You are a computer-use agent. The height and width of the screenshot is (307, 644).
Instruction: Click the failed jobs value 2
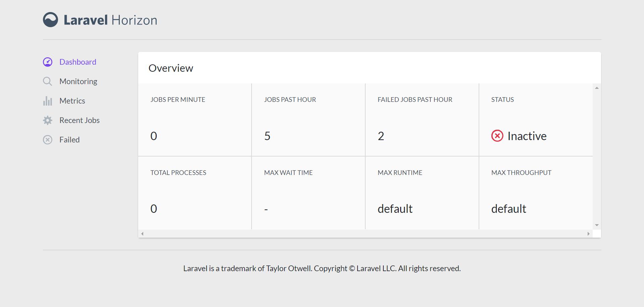pyautogui.click(x=381, y=136)
